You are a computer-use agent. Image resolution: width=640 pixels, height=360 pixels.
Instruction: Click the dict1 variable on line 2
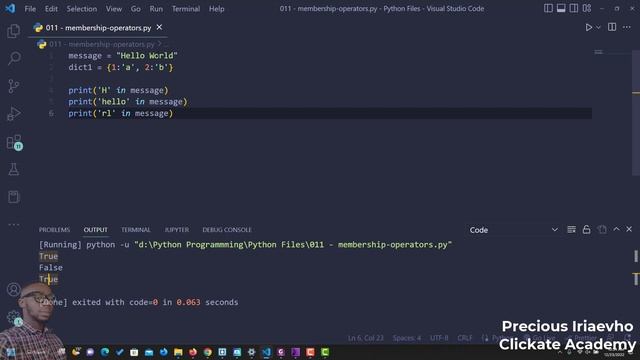[x=80, y=67]
